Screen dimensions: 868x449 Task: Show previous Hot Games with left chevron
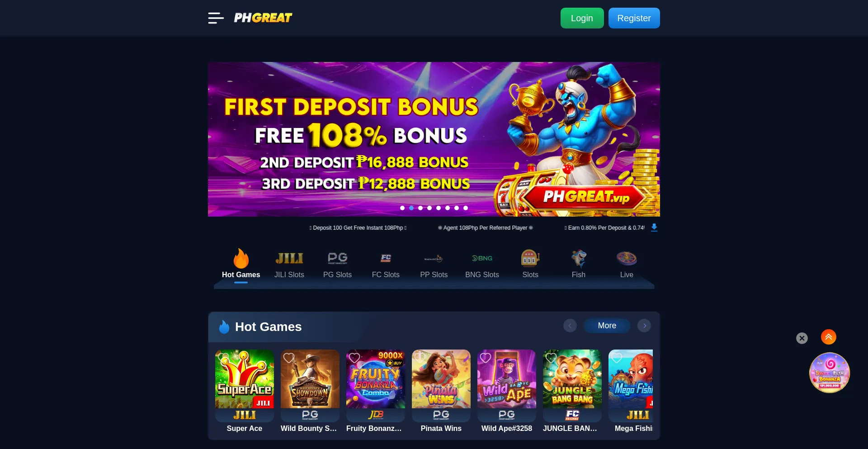click(x=570, y=326)
